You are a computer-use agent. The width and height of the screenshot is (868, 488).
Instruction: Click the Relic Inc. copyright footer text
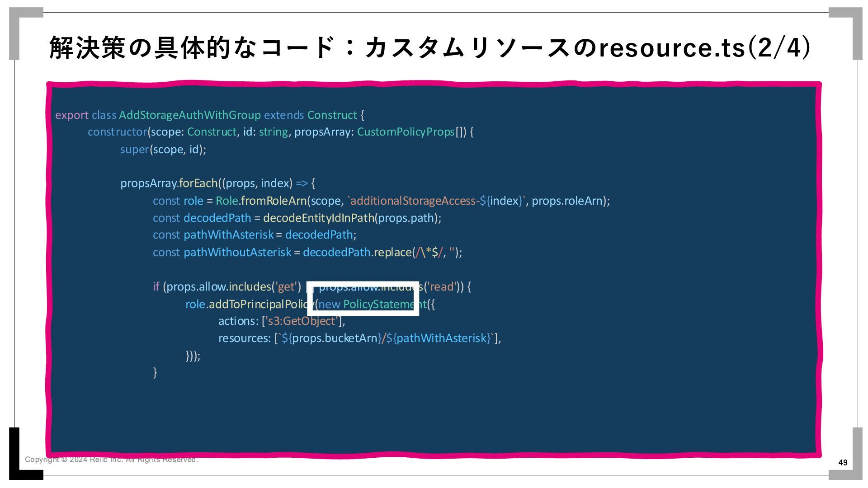pyautogui.click(x=111, y=460)
